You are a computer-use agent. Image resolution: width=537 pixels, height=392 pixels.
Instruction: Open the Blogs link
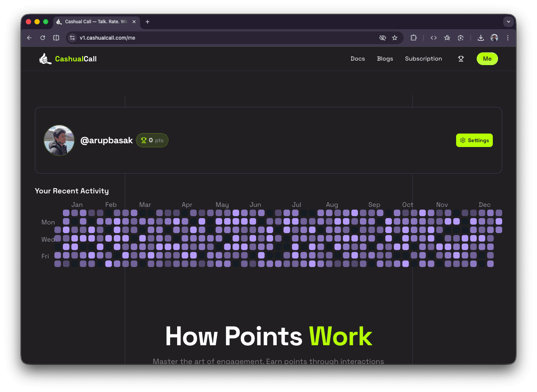tap(385, 59)
